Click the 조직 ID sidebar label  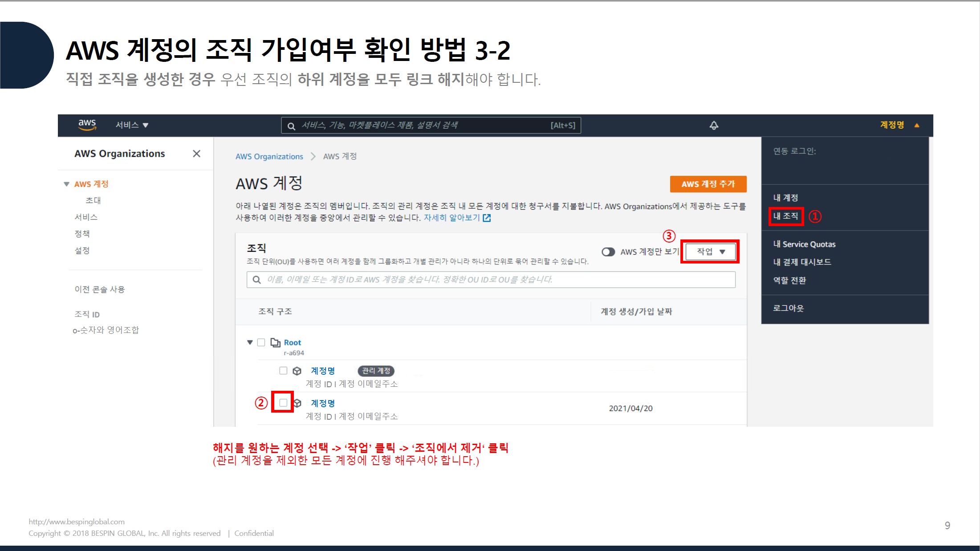[87, 314]
